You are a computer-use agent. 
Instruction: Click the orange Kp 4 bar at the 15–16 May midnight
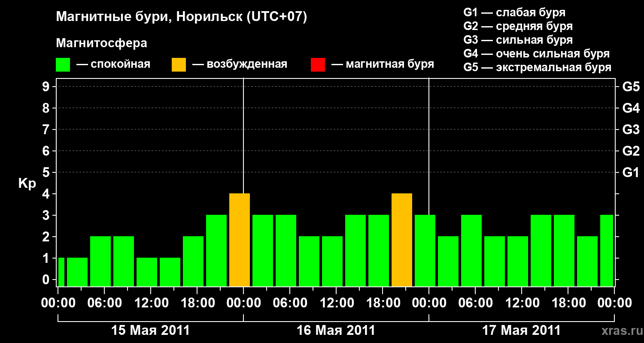coord(240,240)
